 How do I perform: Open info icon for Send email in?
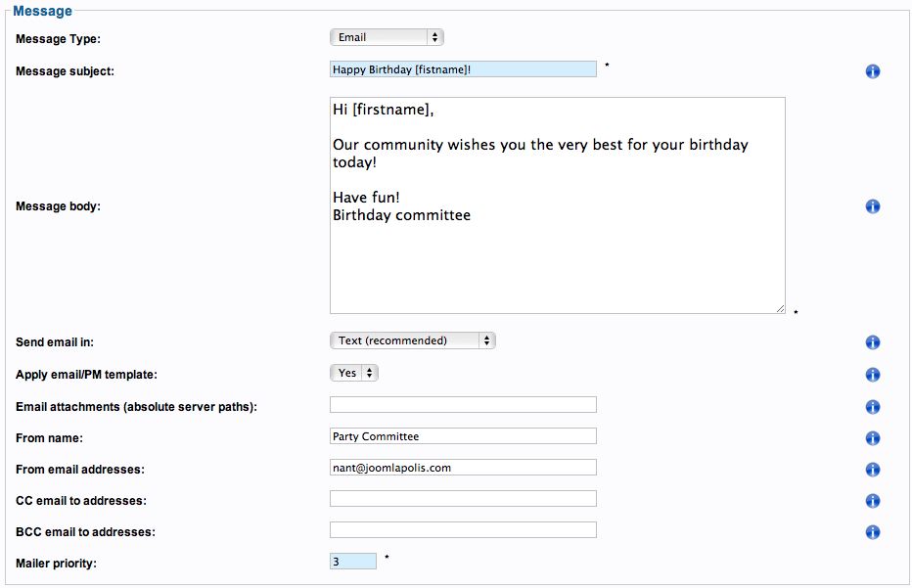873,342
